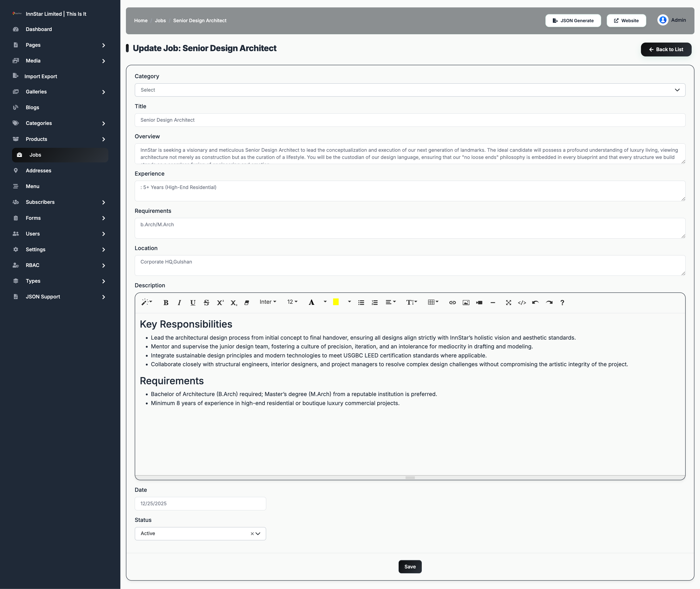The width and height of the screenshot is (700, 589).
Task: Open the Status Active dropdown
Action: coord(200,533)
